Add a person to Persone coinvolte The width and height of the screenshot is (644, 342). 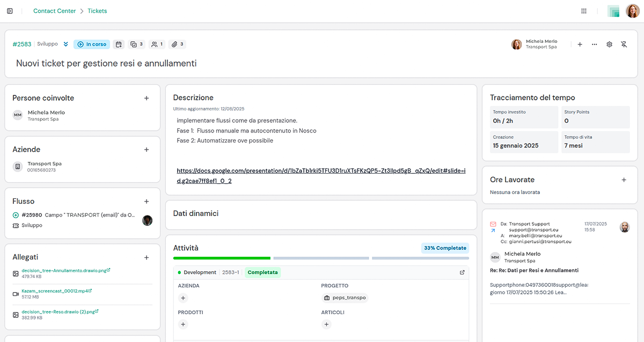[147, 98]
